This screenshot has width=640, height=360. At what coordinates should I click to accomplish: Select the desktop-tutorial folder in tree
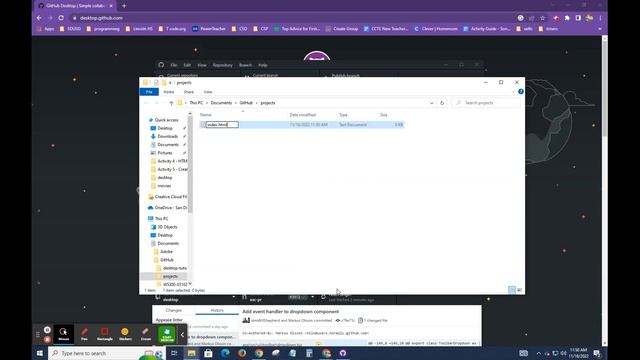pos(175,268)
